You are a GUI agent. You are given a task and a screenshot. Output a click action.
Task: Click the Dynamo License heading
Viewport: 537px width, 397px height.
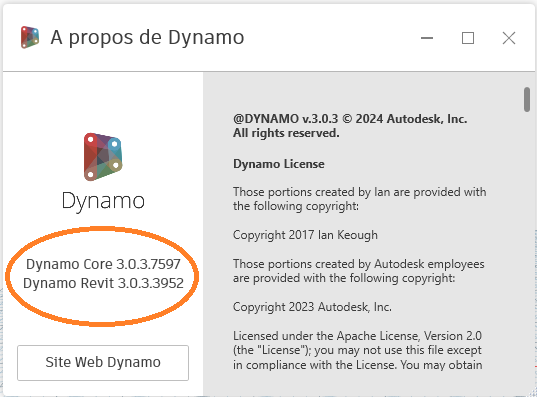pos(279,164)
